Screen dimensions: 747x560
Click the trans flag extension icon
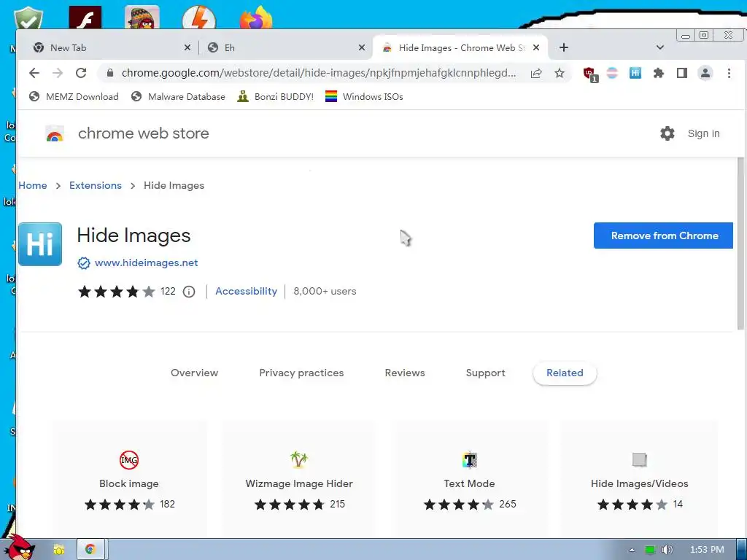pyautogui.click(x=612, y=73)
